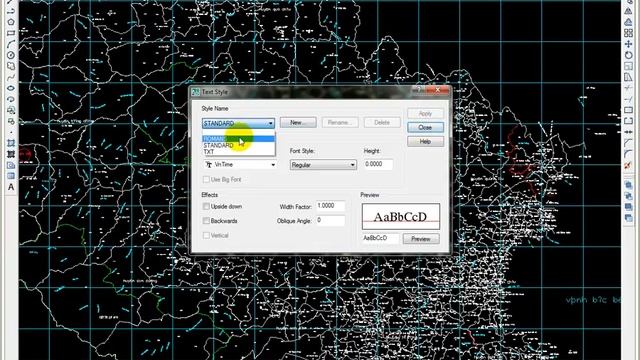Click the Make Block tool
Viewport: 640px width, 360px height.
pyautogui.click(x=11, y=121)
